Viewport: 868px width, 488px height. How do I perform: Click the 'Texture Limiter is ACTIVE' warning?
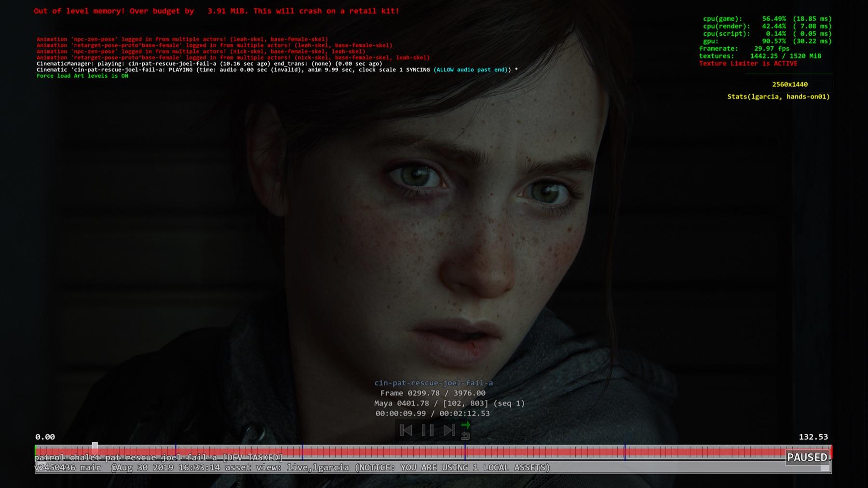pos(748,63)
